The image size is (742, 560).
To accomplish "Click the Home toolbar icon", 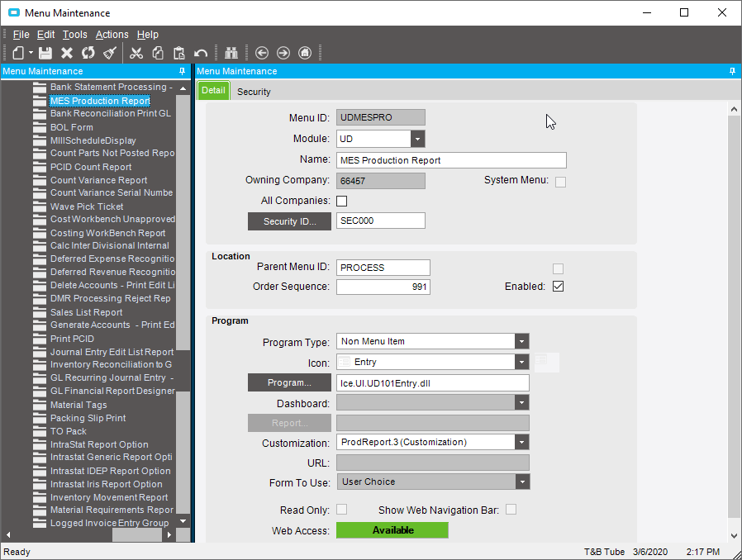I will click(x=305, y=53).
